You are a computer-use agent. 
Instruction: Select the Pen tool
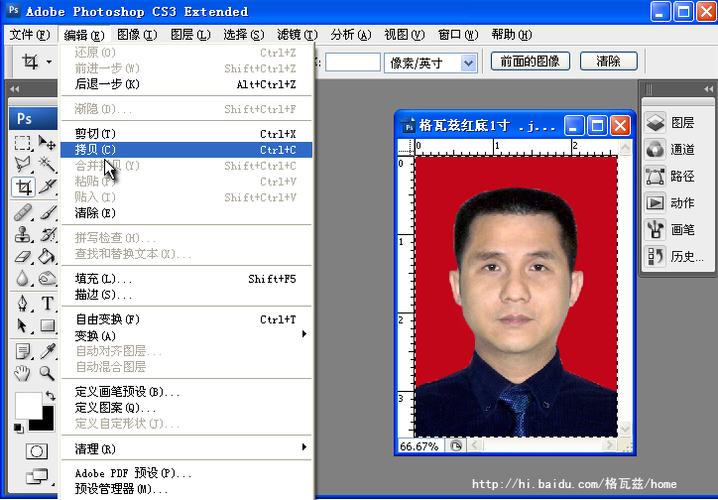(22, 303)
